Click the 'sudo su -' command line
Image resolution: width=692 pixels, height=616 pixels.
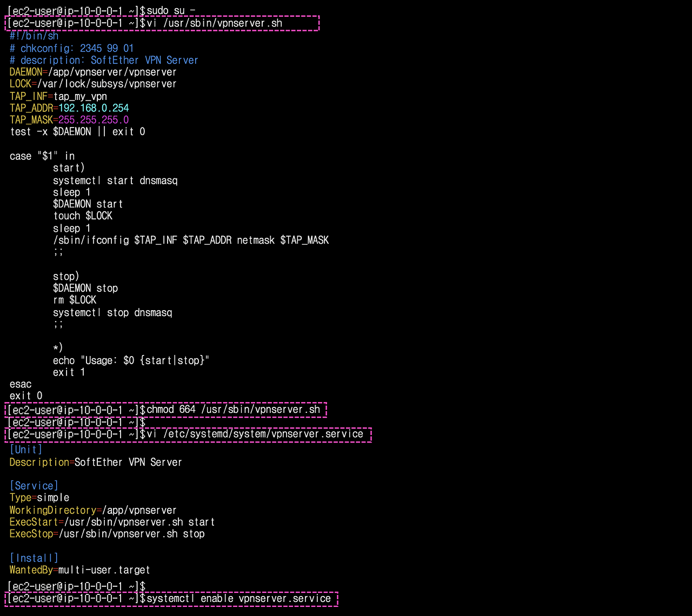[101, 10]
